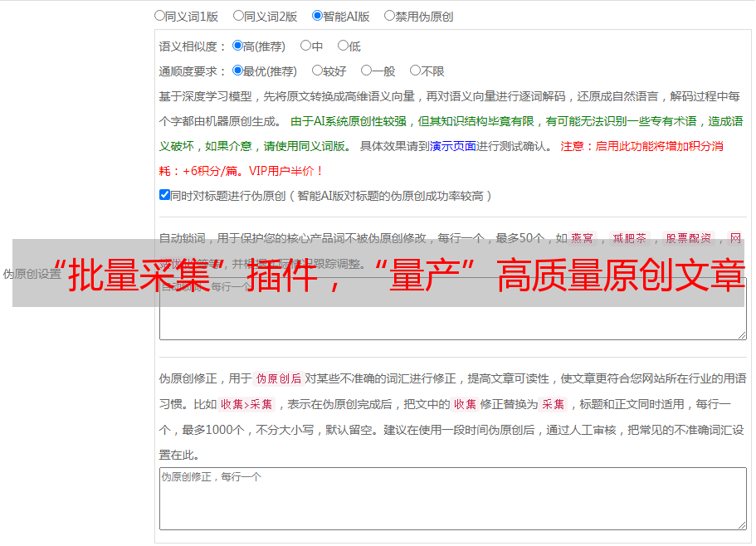
Task: Click the 通顺度要求： label
Action: 193,71
